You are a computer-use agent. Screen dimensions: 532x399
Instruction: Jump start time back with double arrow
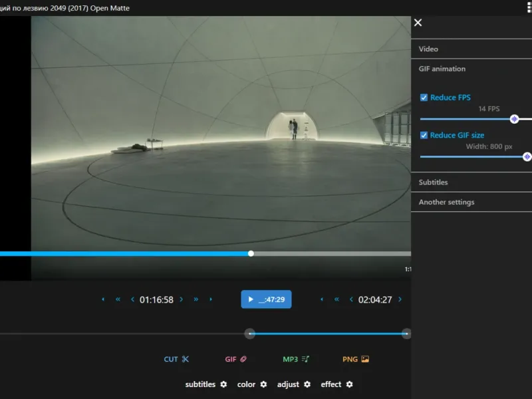118,299
